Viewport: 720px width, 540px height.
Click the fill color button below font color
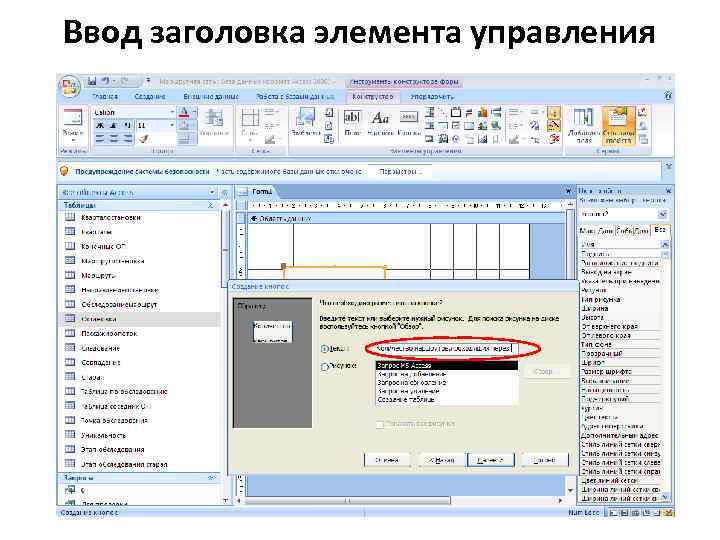[x=184, y=125]
